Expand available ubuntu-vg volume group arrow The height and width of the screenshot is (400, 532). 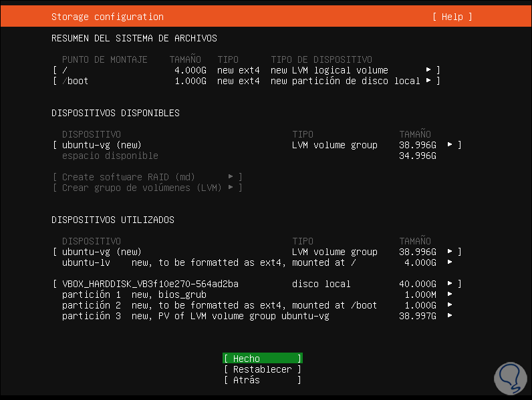pos(450,145)
